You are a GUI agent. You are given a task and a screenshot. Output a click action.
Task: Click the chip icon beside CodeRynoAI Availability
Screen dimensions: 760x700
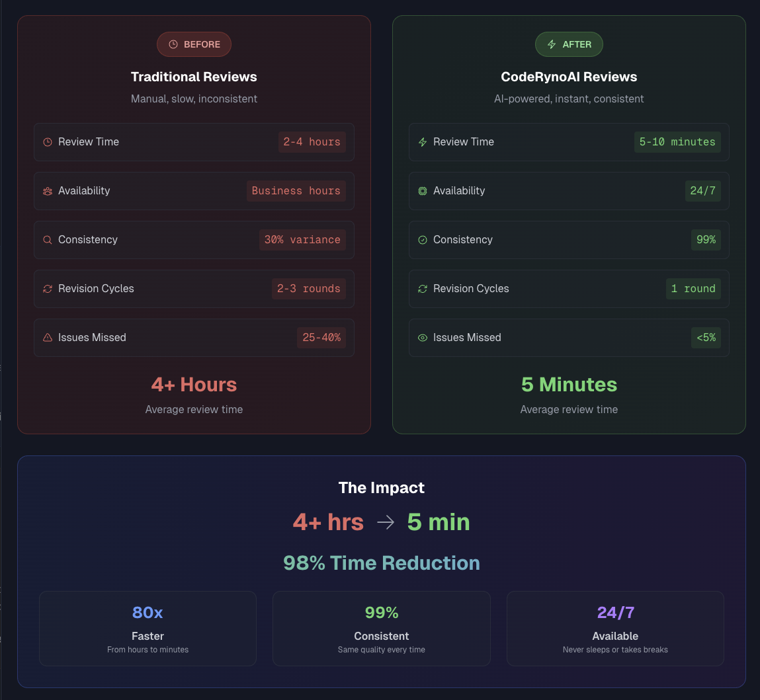point(423,191)
